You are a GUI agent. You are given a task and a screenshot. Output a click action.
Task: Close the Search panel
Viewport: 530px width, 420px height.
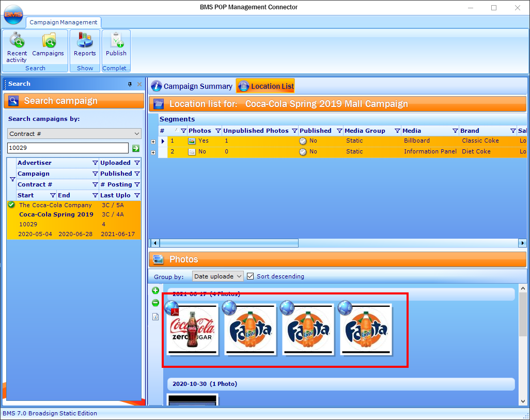pos(139,84)
